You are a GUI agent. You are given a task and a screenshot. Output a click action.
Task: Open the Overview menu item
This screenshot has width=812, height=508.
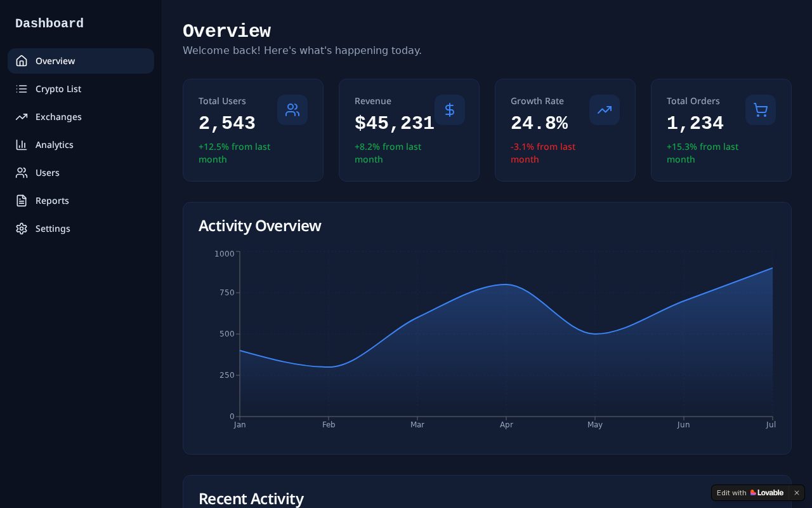click(81, 61)
